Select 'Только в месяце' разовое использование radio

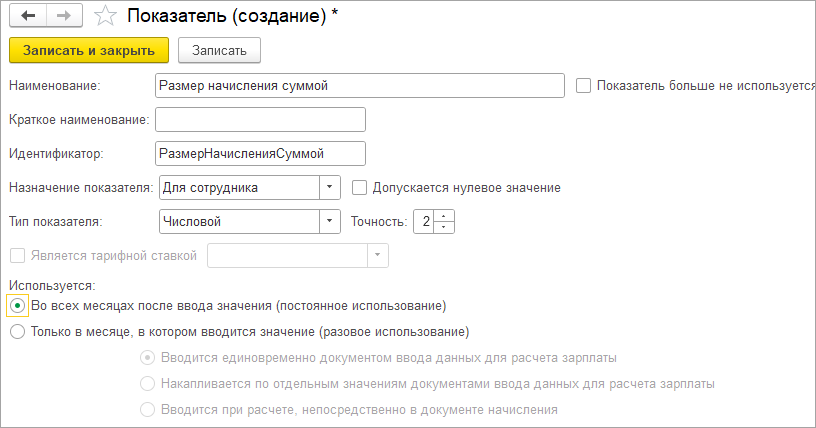click(17, 332)
